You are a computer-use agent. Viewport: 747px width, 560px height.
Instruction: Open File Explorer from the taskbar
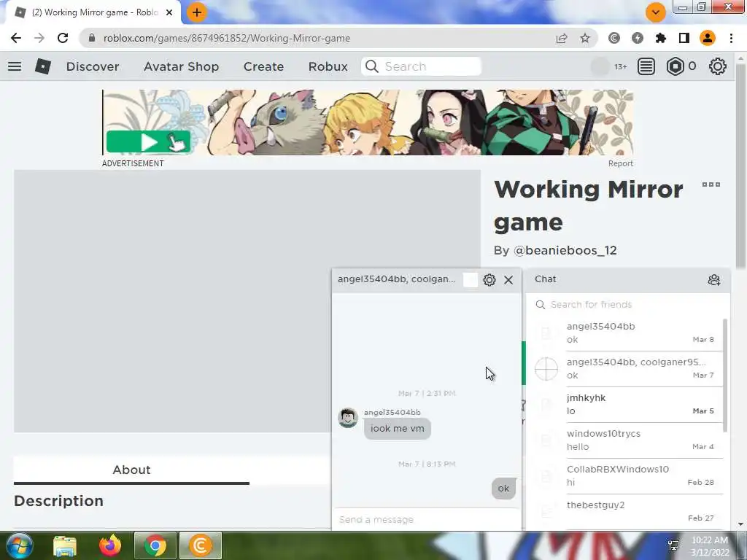tap(65, 545)
